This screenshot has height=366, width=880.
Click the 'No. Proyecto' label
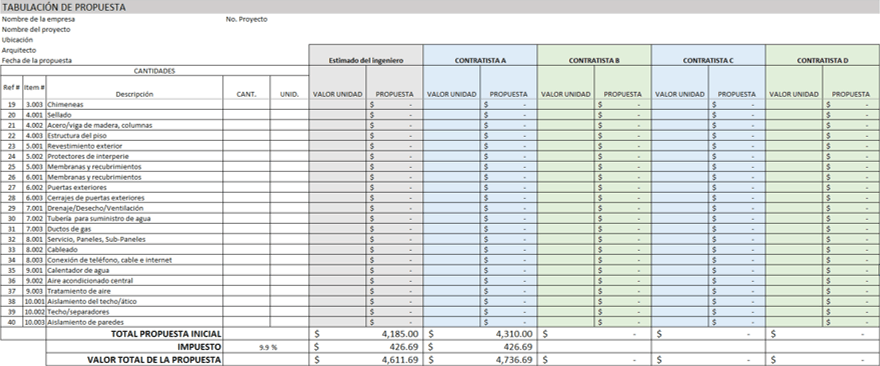(x=246, y=19)
